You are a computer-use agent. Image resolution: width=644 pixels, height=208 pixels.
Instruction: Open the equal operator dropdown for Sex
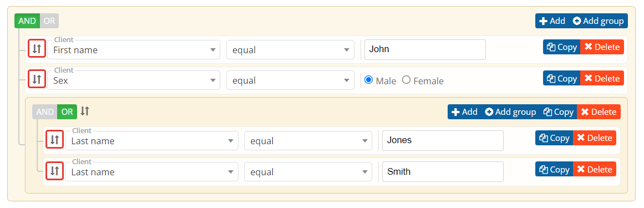point(290,80)
